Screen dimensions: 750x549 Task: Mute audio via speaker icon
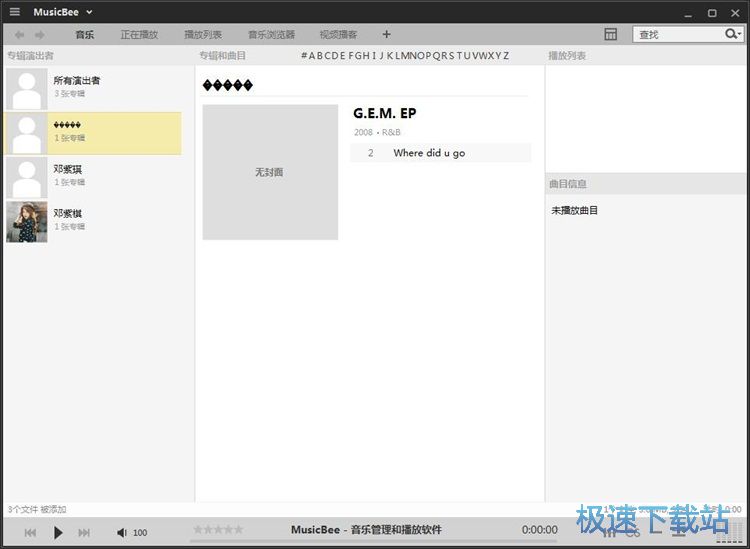pyautogui.click(x=121, y=532)
